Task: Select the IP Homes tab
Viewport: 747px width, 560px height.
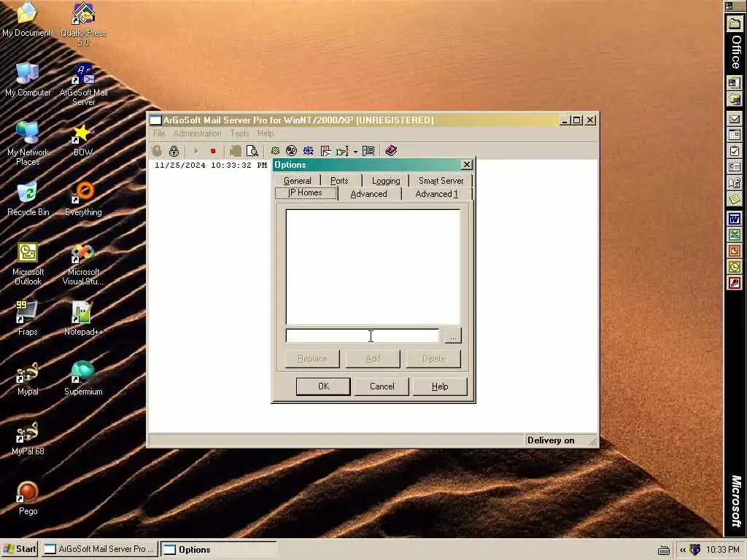Action: point(306,192)
